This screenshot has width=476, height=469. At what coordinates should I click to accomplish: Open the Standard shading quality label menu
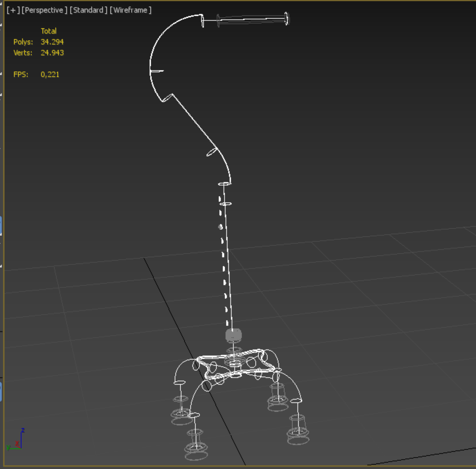[88, 10]
